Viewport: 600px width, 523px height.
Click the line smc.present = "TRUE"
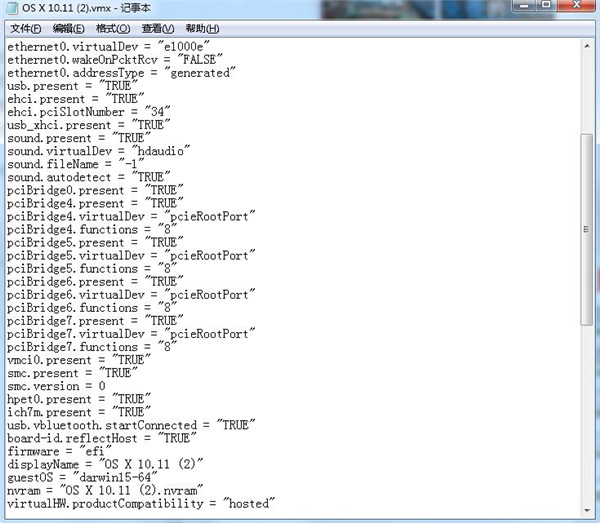[x=72, y=373]
